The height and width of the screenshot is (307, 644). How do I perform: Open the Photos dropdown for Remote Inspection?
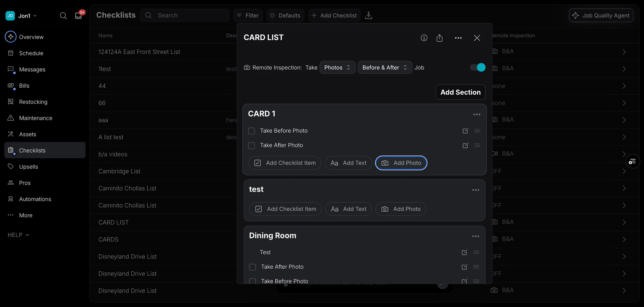(337, 67)
